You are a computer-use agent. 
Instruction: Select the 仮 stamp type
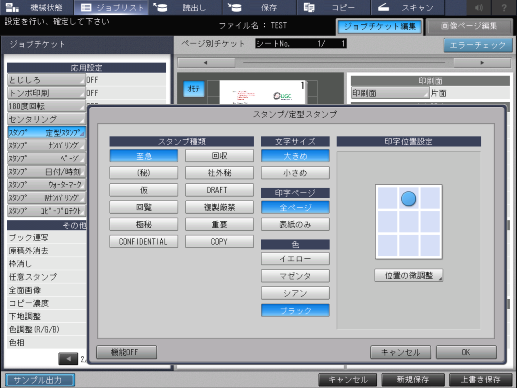click(144, 190)
